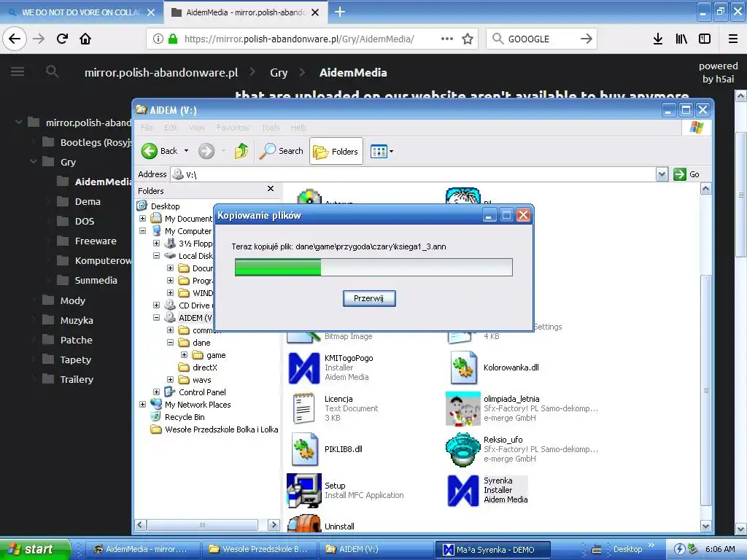Click the Up folder icon in explorer
The image size is (747, 560).
point(241,151)
